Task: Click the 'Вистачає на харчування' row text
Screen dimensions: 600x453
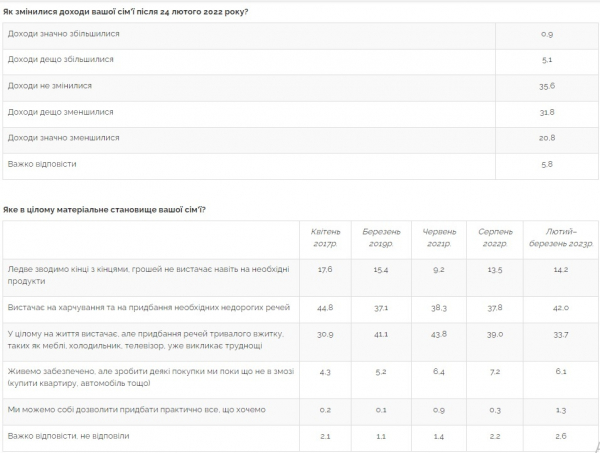Action: pos(148,307)
